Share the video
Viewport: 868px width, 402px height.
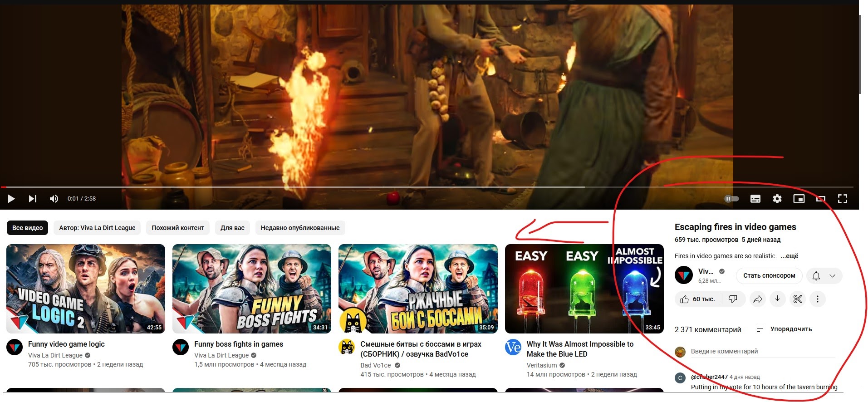[758, 299]
